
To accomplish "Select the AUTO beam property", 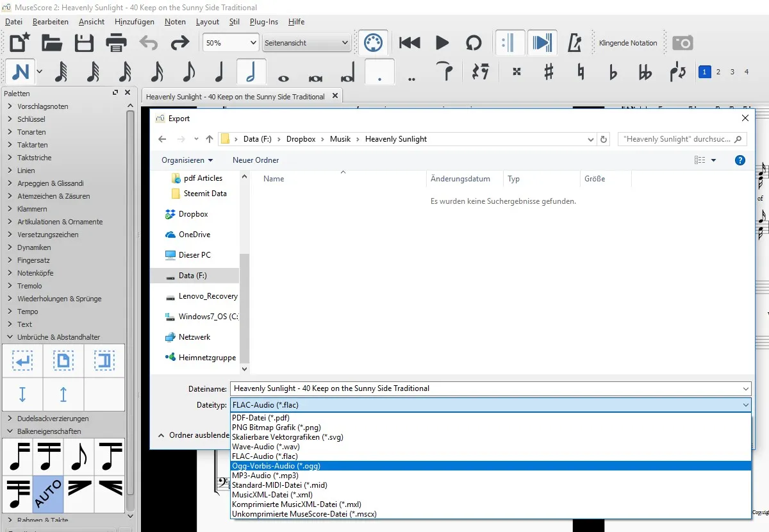I will [49, 493].
